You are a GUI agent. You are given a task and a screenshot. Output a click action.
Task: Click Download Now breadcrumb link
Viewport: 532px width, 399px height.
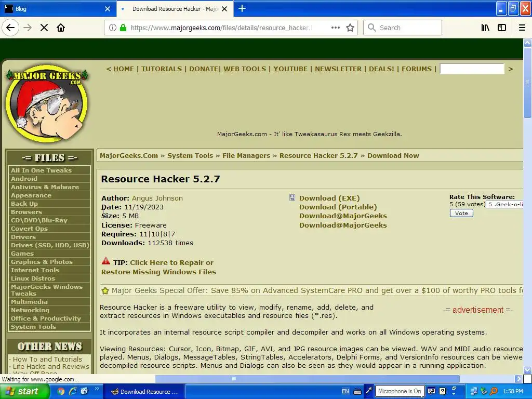click(x=393, y=156)
